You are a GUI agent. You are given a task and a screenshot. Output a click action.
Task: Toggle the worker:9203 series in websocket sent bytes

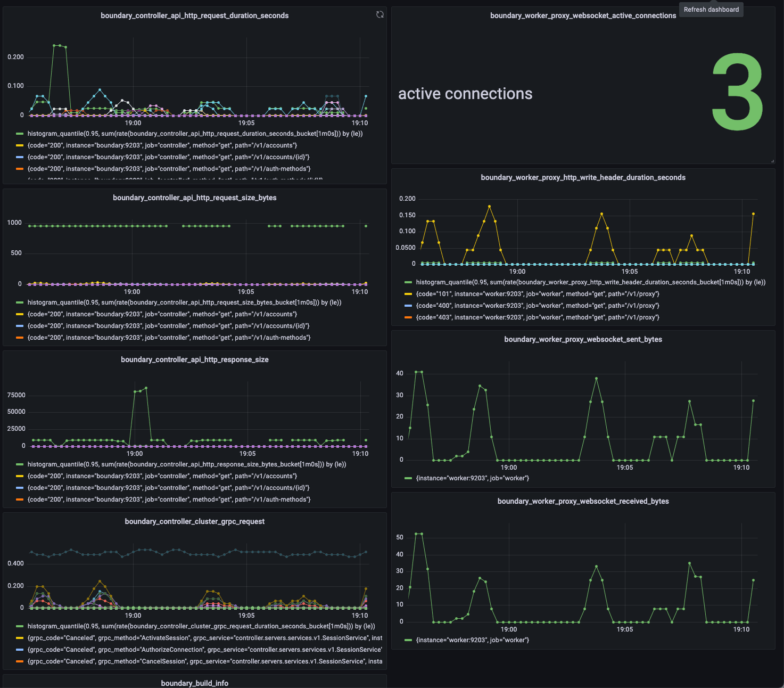(472, 478)
